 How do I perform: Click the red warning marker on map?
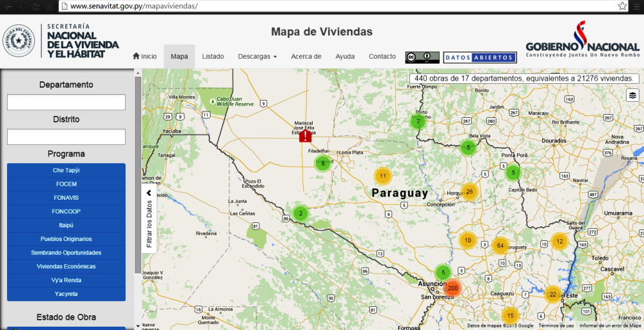[306, 136]
